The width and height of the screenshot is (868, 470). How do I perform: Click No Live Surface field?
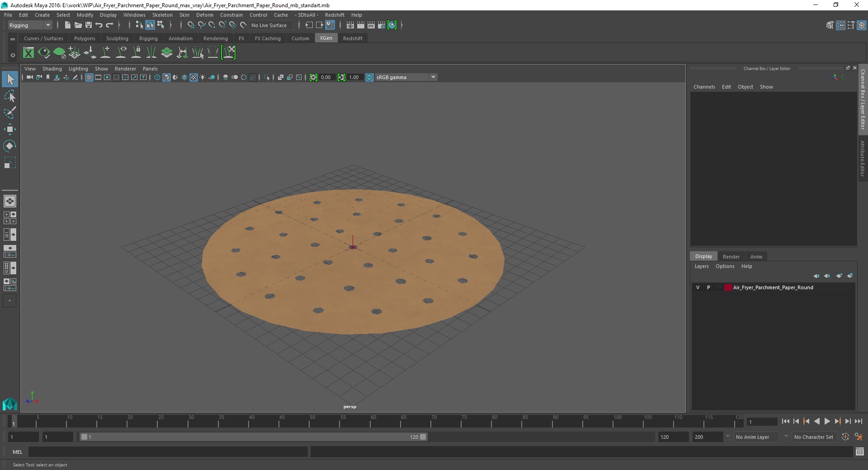coord(271,25)
